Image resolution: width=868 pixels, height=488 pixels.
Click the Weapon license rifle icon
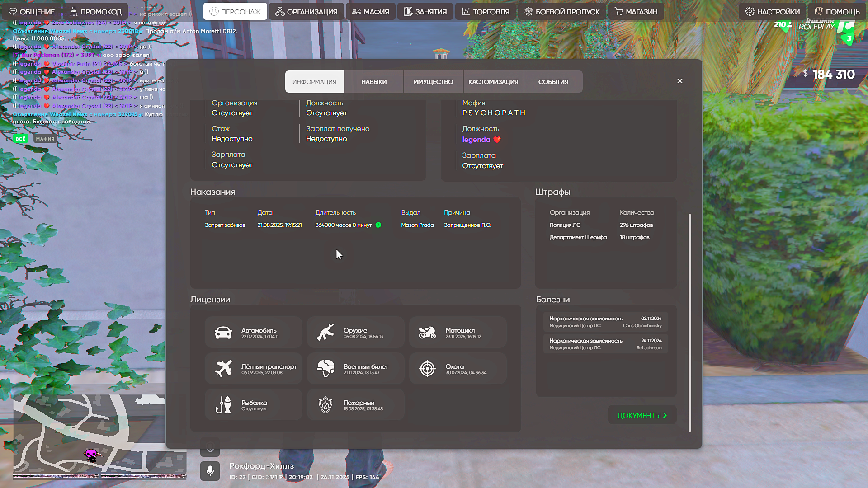325,333
